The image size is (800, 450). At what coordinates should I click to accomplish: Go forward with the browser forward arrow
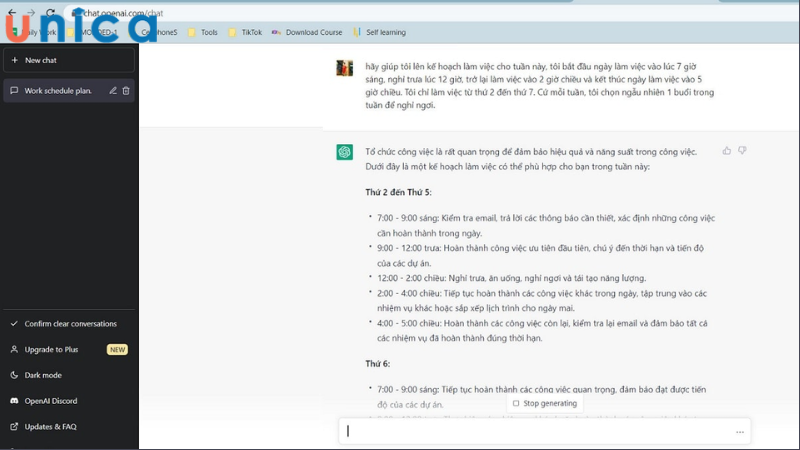31,13
